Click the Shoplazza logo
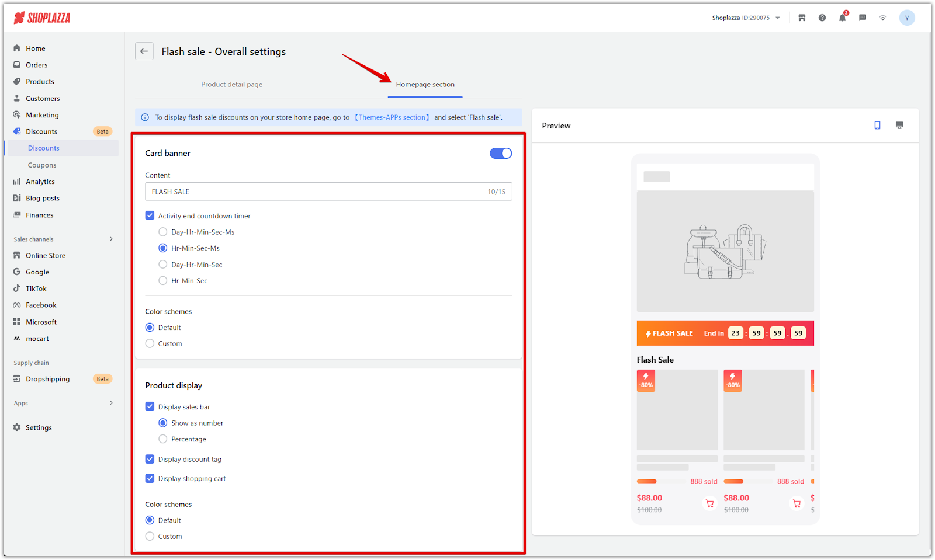The height and width of the screenshot is (560, 935). tap(41, 18)
